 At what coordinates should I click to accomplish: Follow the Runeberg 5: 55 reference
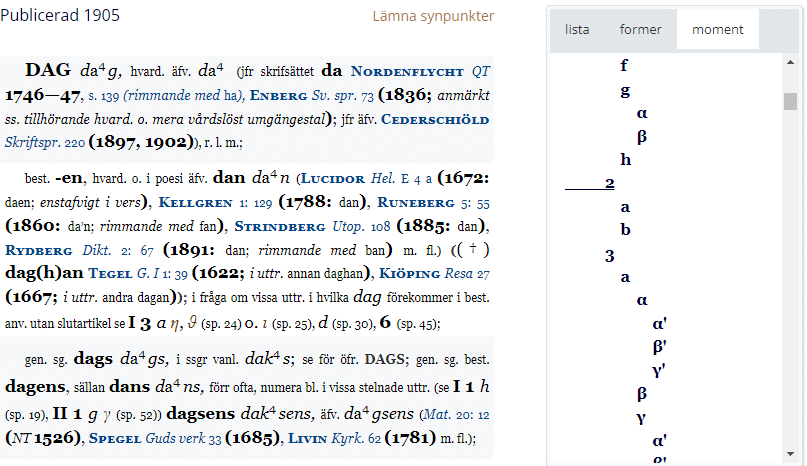(x=433, y=202)
